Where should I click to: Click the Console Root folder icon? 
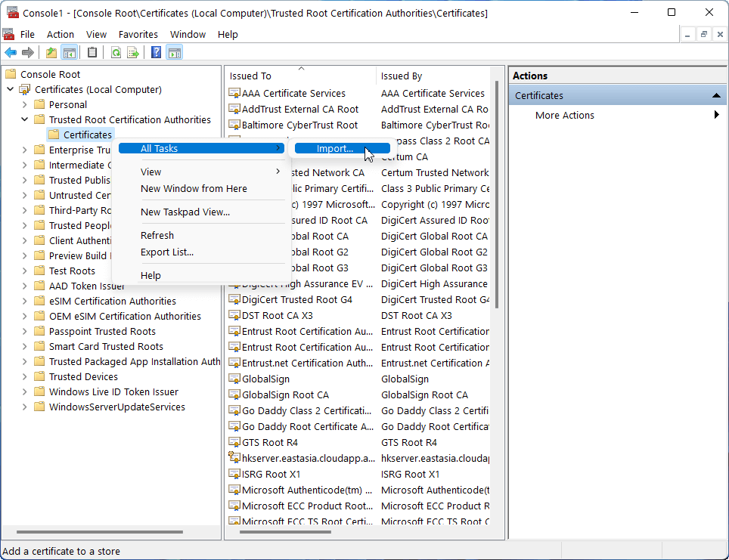(11, 74)
